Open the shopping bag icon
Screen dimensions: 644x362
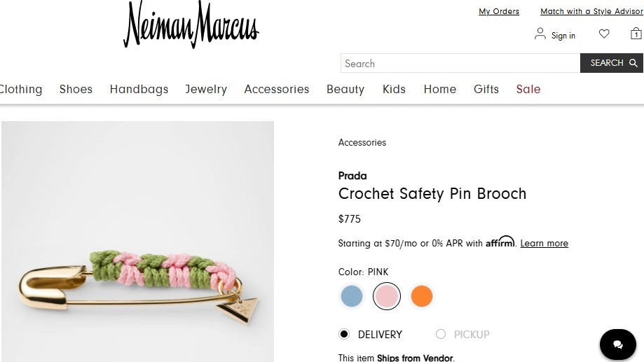pos(636,34)
